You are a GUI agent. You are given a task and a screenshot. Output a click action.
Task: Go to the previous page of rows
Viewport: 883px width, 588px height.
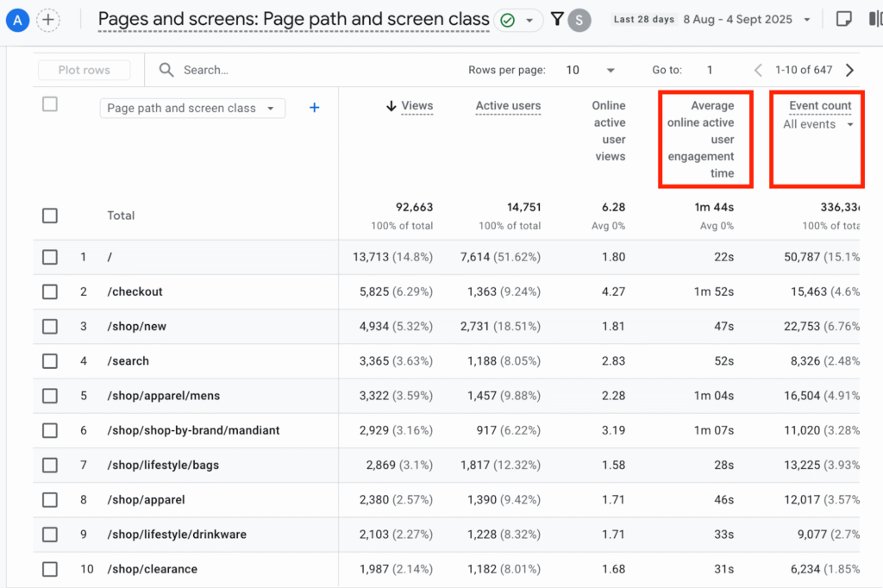point(758,70)
